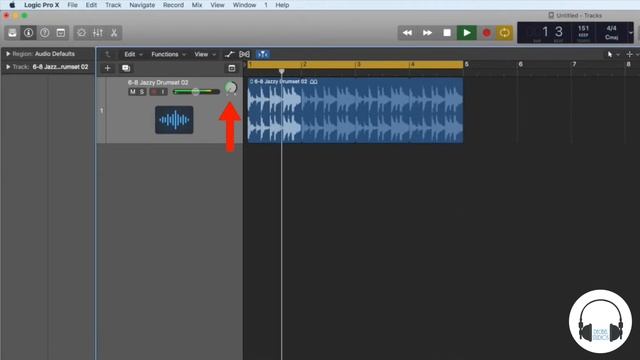
Task: Rewind the playhead
Action: click(407, 33)
